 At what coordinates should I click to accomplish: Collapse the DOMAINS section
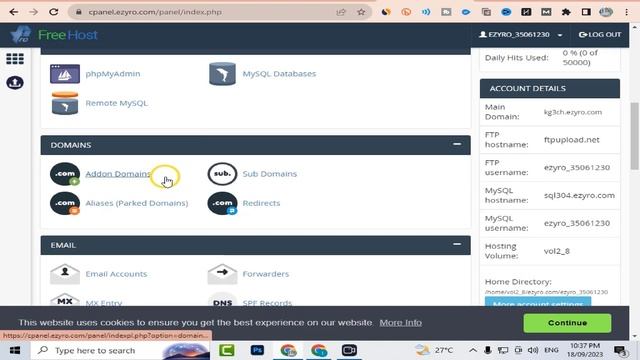click(x=457, y=144)
